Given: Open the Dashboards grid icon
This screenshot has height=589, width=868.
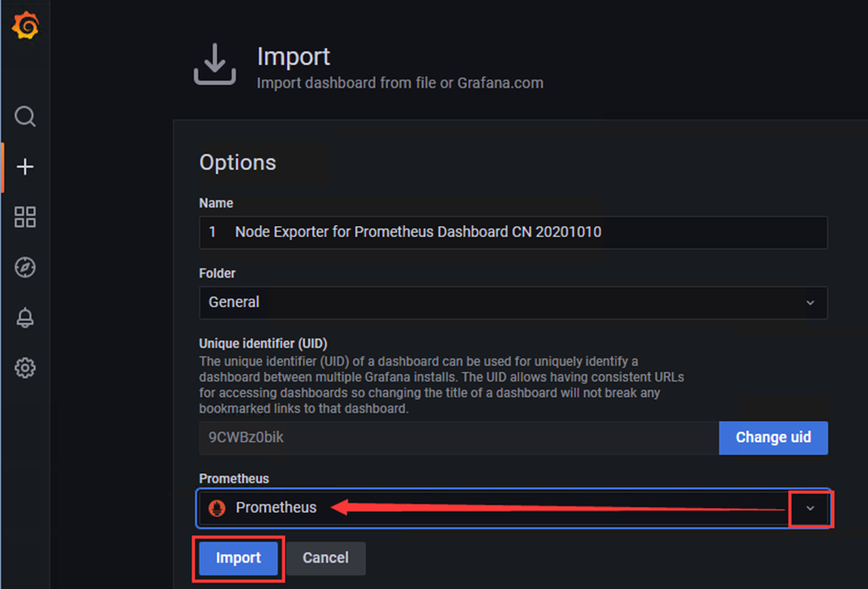Looking at the screenshot, I should coord(25,217).
